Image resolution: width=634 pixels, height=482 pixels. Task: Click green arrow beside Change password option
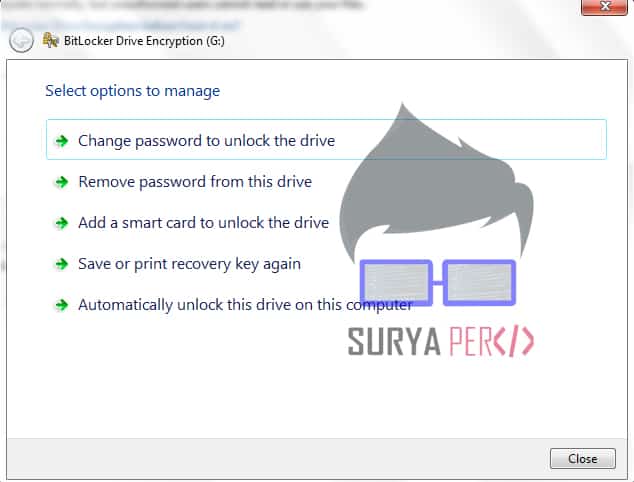click(61, 141)
